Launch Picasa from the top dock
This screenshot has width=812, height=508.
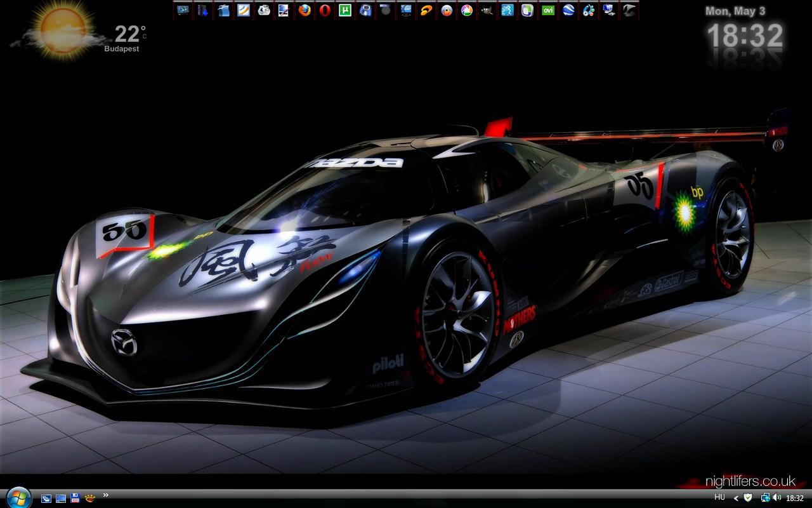coord(467,10)
